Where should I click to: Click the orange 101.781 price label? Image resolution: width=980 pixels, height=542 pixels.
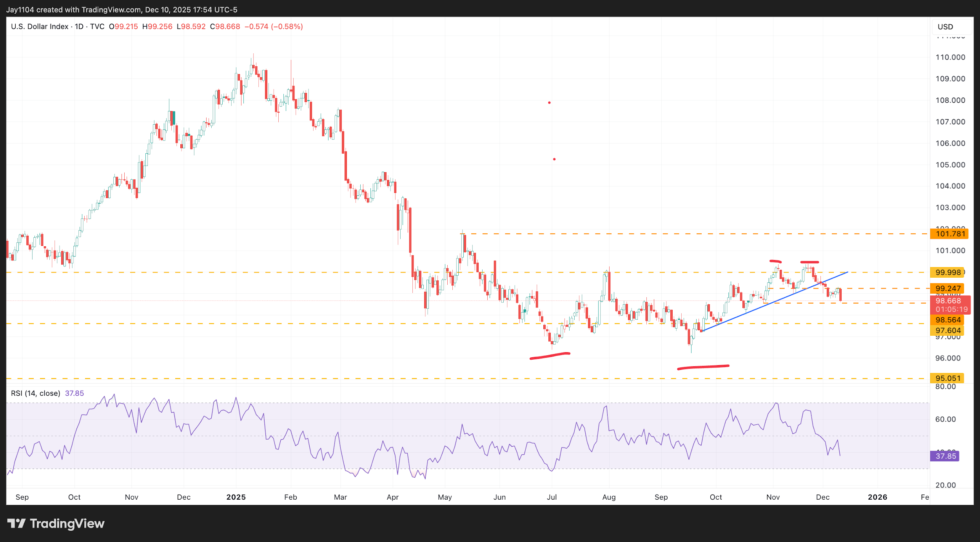(950, 234)
